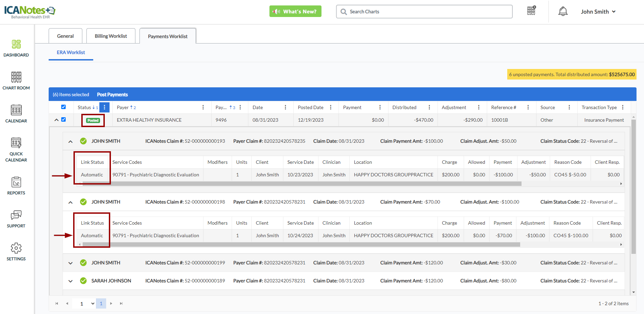Uncheck the EXTRA HEALTHY INSURANCE row checkbox
Viewport: 644px width, 314px height.
[x=63, y=120]
